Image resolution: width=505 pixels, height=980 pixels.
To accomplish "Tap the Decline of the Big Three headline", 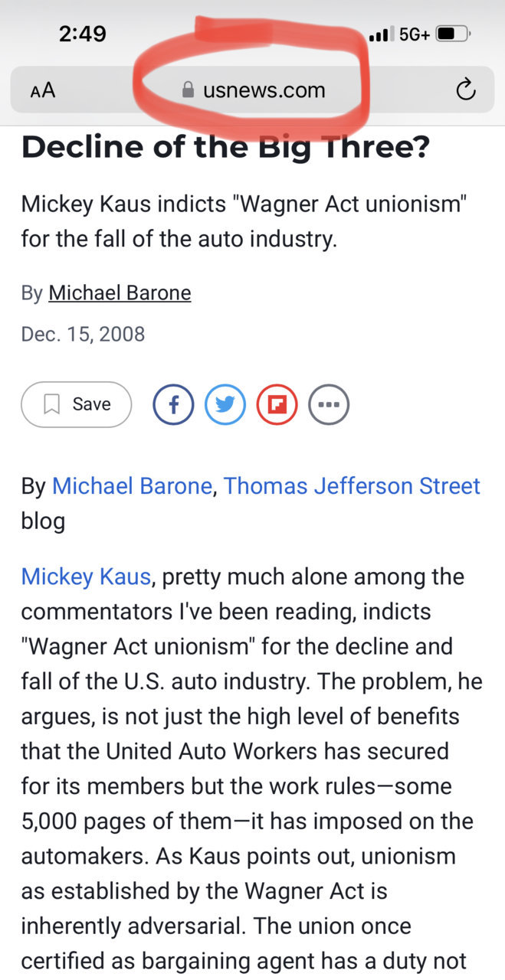I will (x=225, y=145).
